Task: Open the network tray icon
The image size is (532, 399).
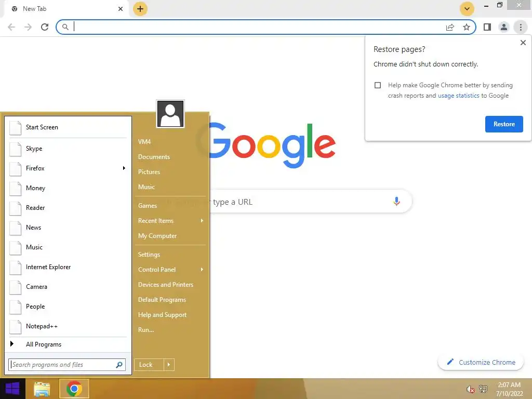Action: (x=483, y=389)
